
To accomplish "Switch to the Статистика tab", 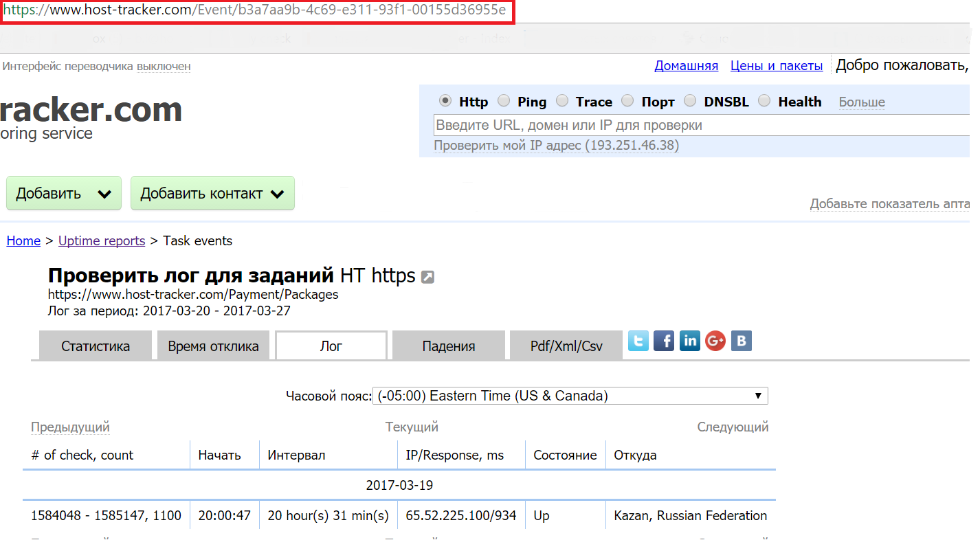I will pyautogui.click(x=95, y=346).
